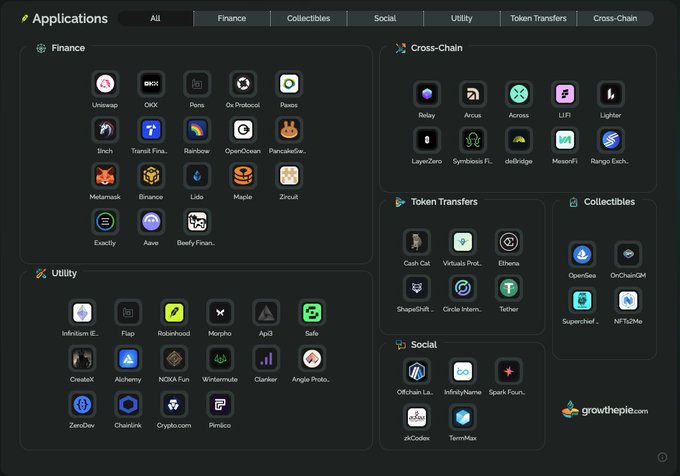Open the MesonFi icon
Image resolution: width=680 pixels, height=476 pixels.
coord(565,140)
